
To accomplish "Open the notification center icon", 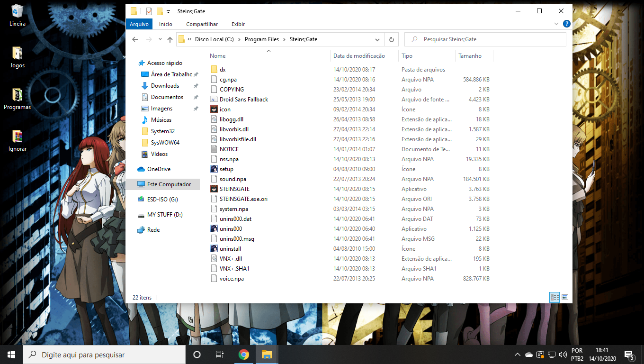I will tap(629, 355).
